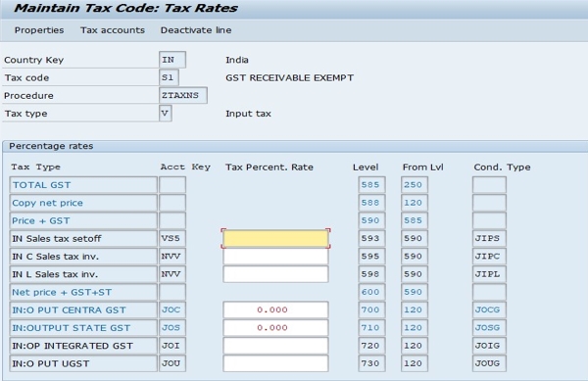Select Net price + GST+ST row
Screen dimensions: 588x381
83,292
